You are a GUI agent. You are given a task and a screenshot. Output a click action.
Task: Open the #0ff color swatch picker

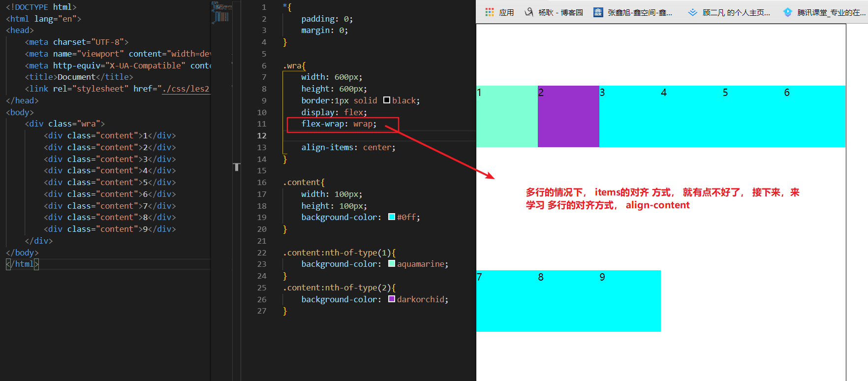click(392, 217)
